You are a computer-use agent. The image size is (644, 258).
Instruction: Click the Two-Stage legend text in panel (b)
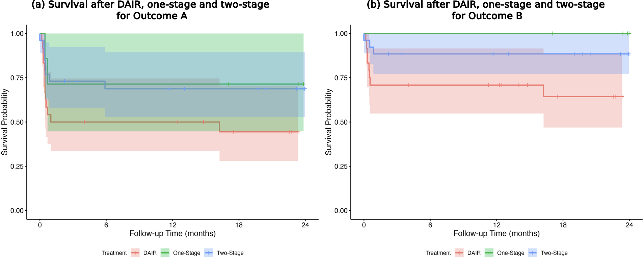click(554, 253)
